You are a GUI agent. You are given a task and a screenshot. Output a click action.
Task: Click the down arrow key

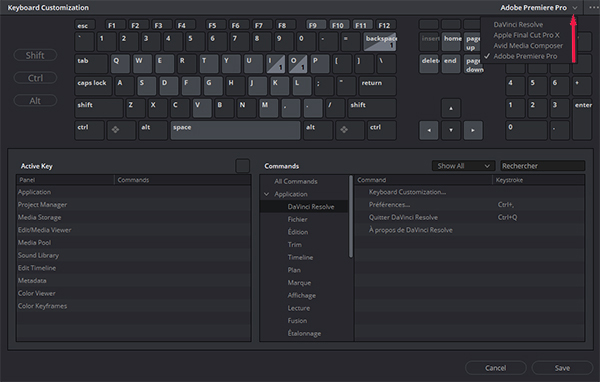click(451, 131)
